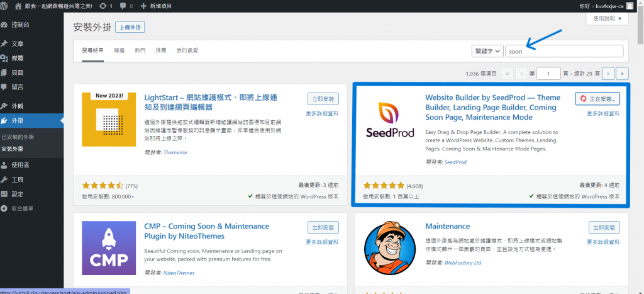Screen dimensions: 644x294
Task: Click the 工具 wrench icon
Action: 4,179
